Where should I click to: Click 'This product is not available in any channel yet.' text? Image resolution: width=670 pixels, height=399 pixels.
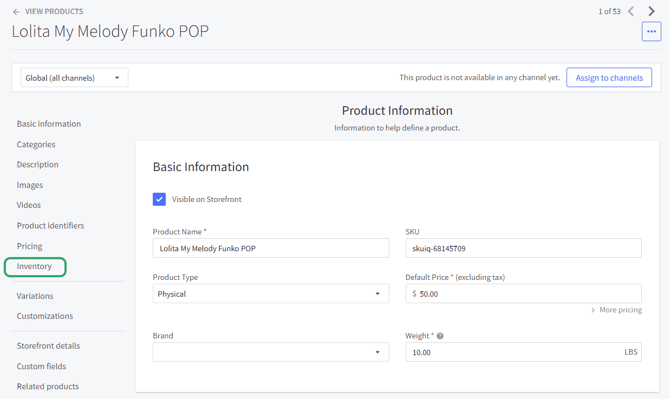(x=479, y=77)
